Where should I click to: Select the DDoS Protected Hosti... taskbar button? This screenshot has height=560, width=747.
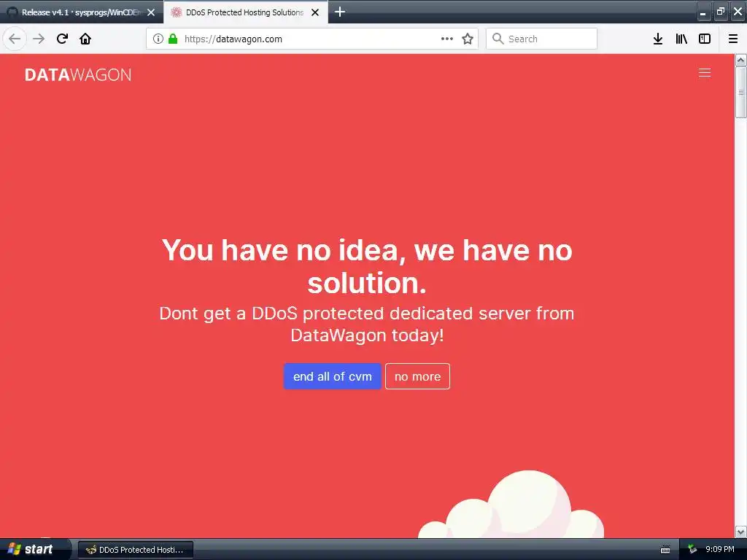(135, 550)
